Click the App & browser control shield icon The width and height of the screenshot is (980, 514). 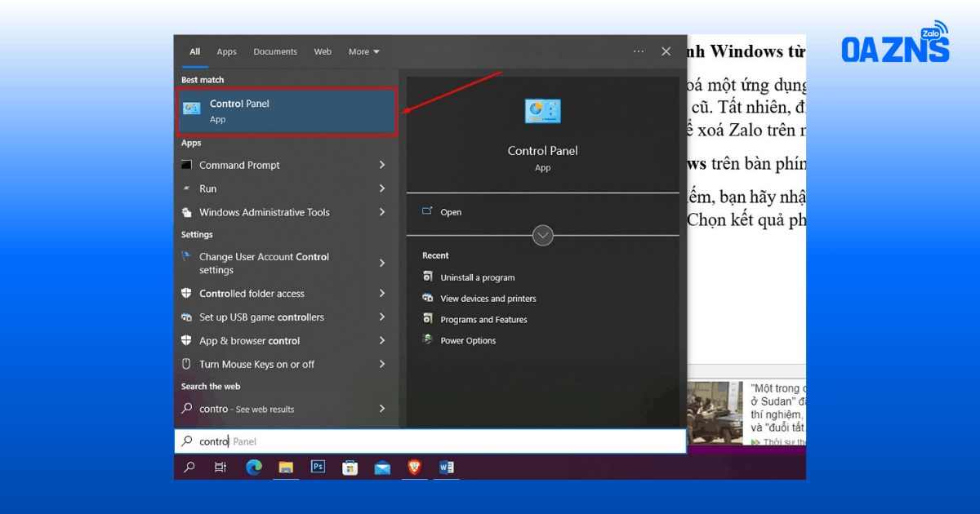186,341
